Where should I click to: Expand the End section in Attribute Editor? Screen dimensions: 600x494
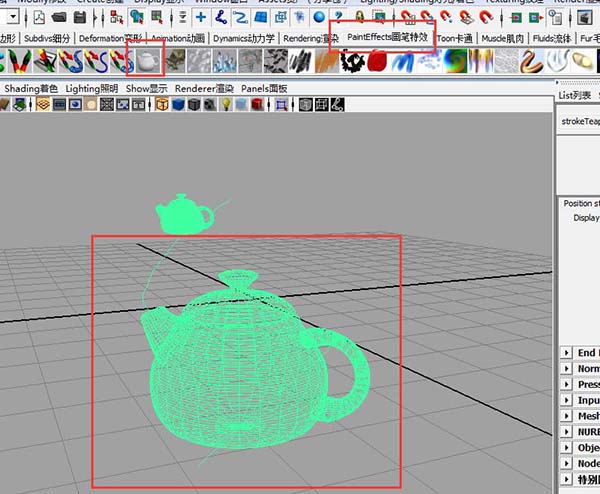pos(566,352)
